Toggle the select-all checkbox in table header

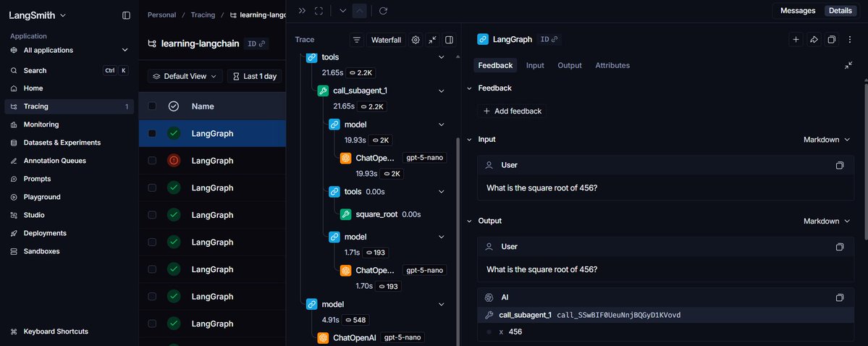pyautogui.click(x=152, y=106)
